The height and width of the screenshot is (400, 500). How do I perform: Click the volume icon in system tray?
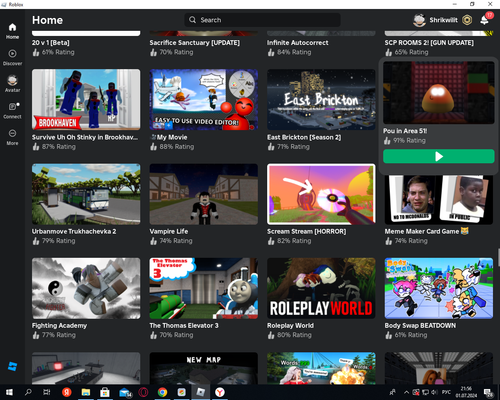tap(434, 392)
